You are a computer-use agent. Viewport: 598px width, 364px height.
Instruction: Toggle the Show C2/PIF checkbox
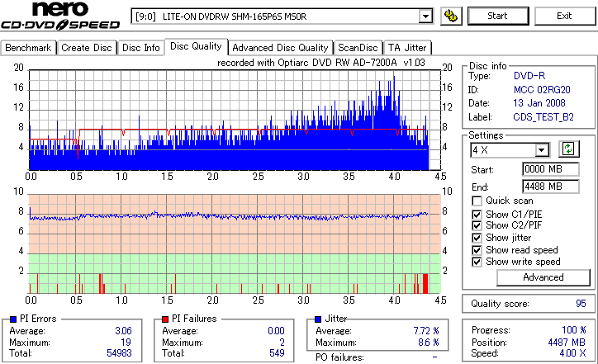477,225
